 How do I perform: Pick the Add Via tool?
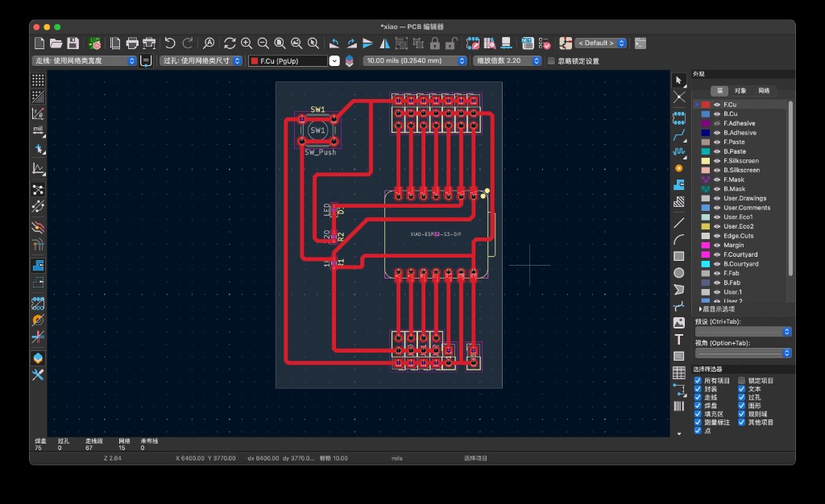(678, 168)
